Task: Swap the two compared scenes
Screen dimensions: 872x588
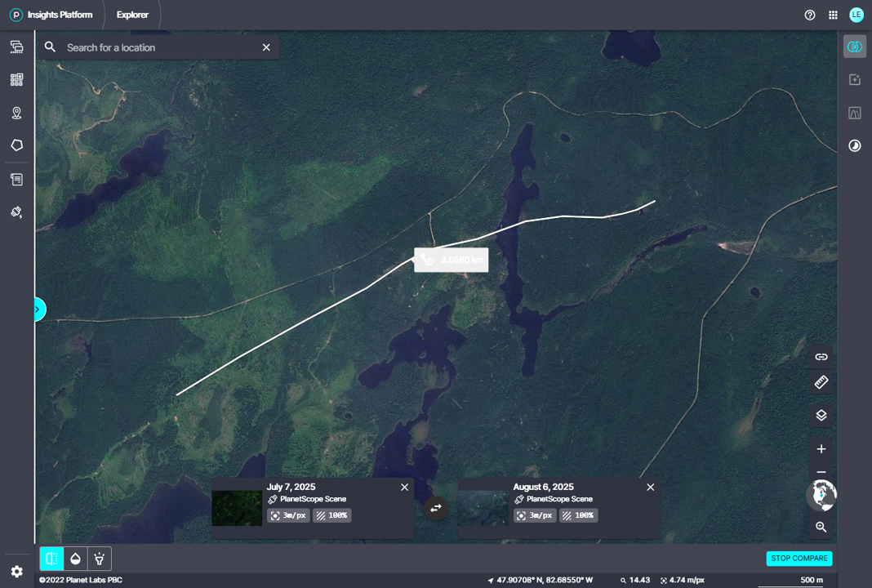Action: pos(436,508)
